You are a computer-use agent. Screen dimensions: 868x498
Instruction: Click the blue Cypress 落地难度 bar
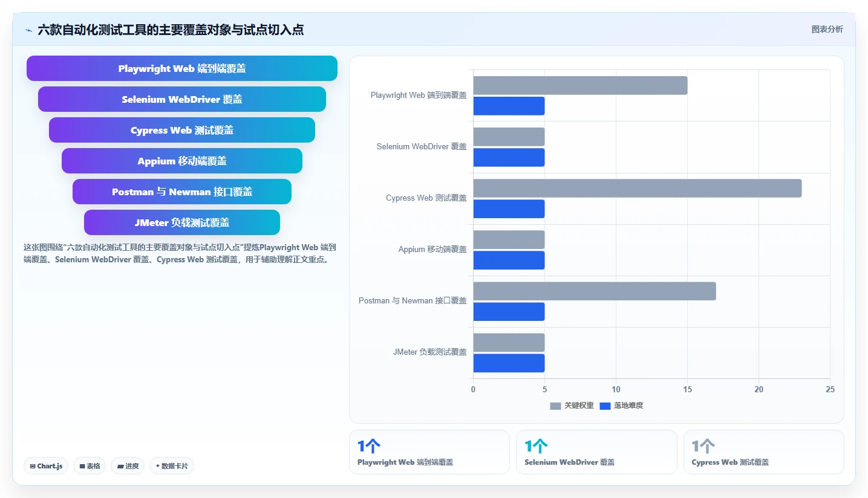pyautogui.click(x=509, y=209)
